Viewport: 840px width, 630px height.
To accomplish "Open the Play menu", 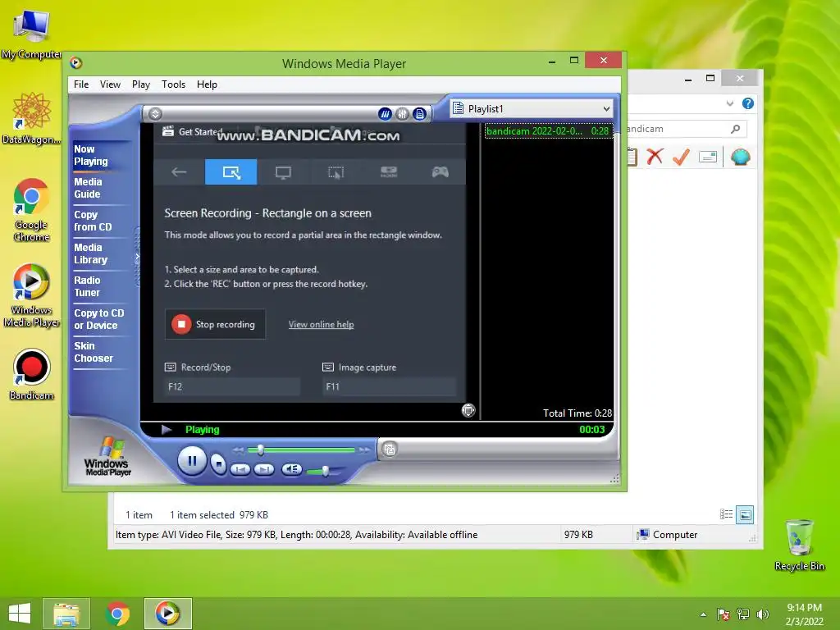I will click(x=141, y=84).
